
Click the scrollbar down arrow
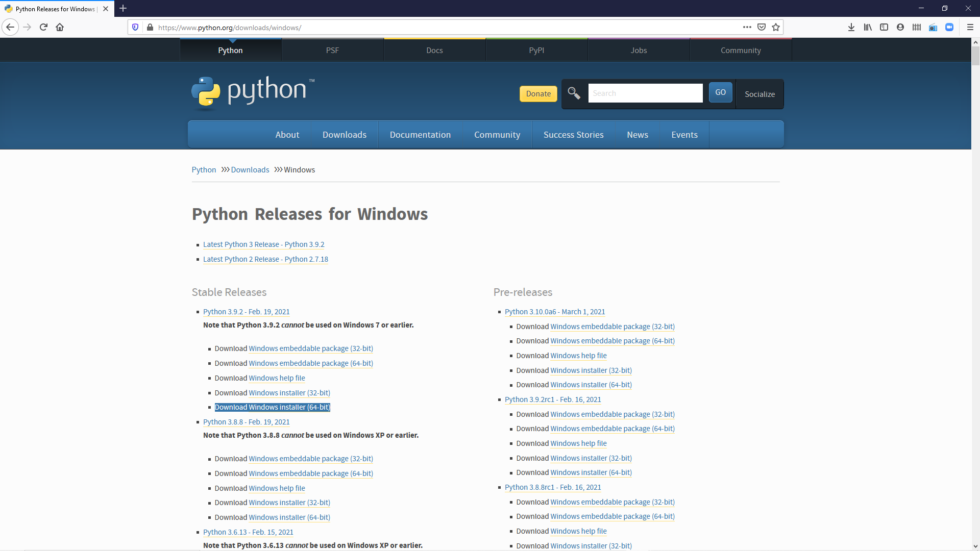coord(975,546)
